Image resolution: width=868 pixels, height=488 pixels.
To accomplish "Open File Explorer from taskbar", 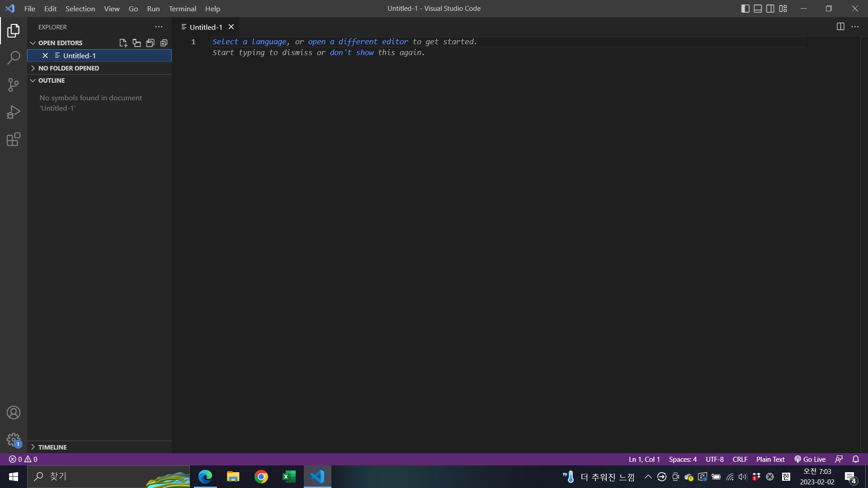I will [x=233, y=477].
